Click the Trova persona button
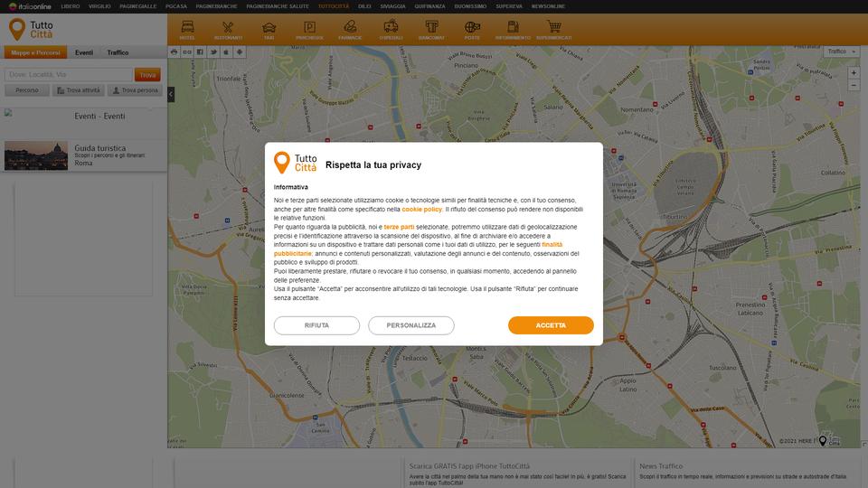 [x=135, y=90]
